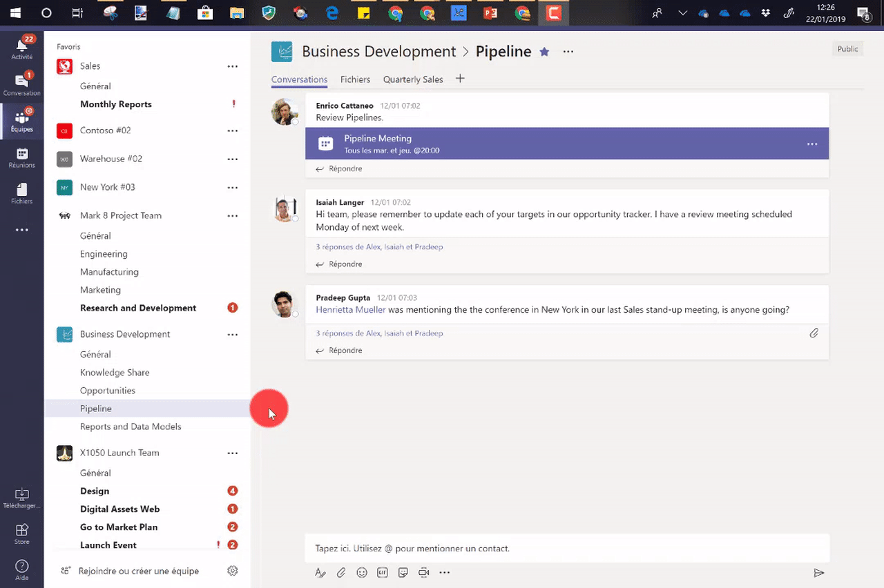Screen dimensions: 884x588
Task: Send the message with arrow icon
Action: click(819, 573)
